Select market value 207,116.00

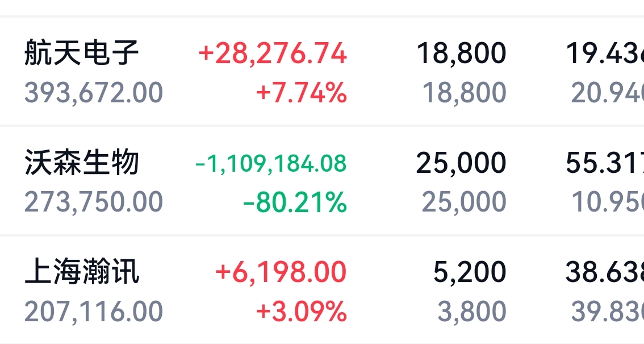tap(94, 312)
